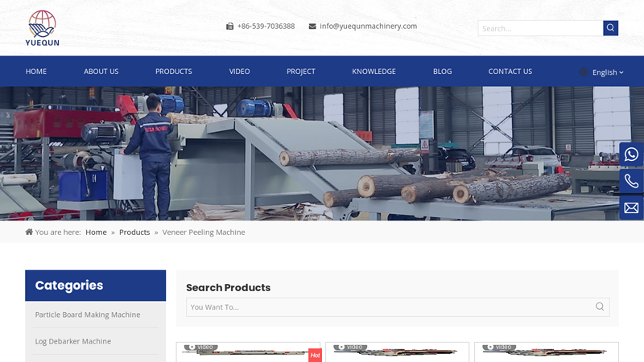Focus the header Search... input field

[540, 28]
